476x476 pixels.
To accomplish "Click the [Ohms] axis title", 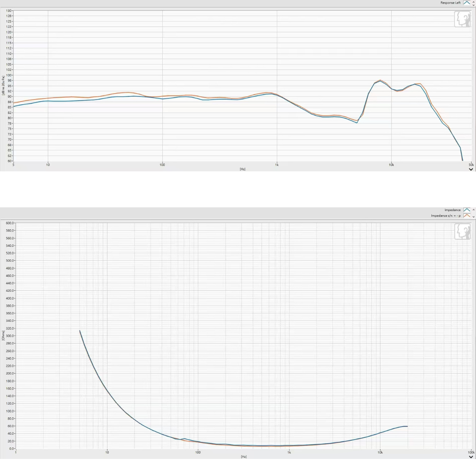I will coord(4,336).
